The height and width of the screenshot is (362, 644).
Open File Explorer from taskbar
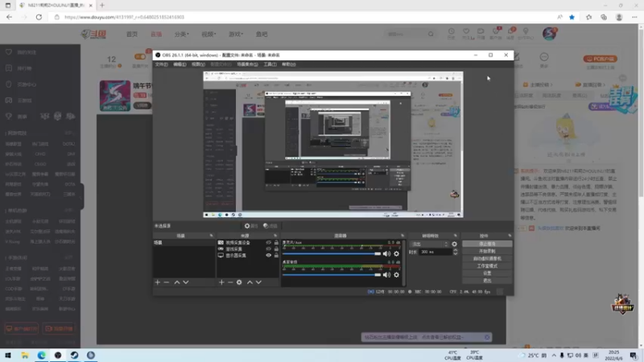point(25,356)
